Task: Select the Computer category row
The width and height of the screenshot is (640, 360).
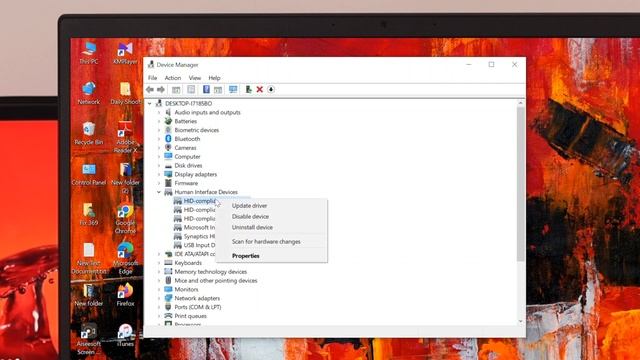Action: [x=182, y=157]
